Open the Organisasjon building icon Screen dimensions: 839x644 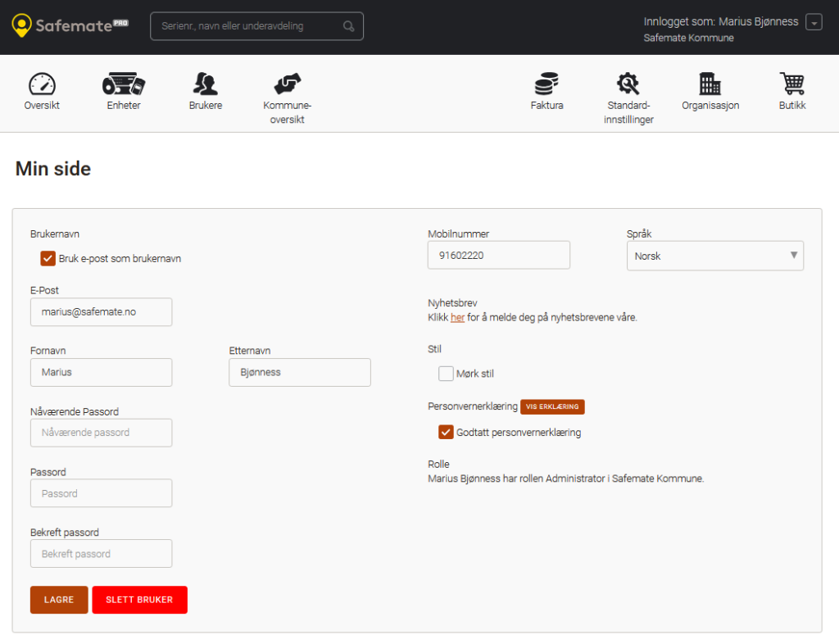pos(710,84)
